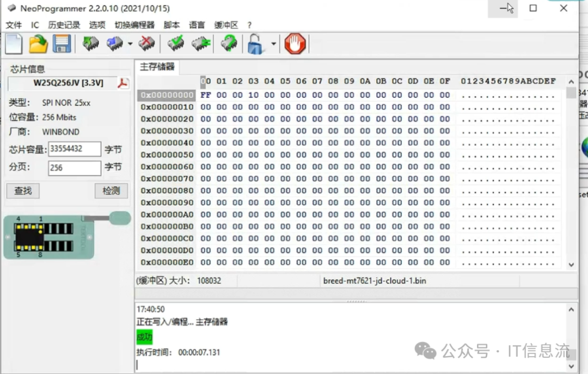This screenshot has height=374, width=588.
Task: Open the padlock dropdown arrow
Action: [274, 44]
